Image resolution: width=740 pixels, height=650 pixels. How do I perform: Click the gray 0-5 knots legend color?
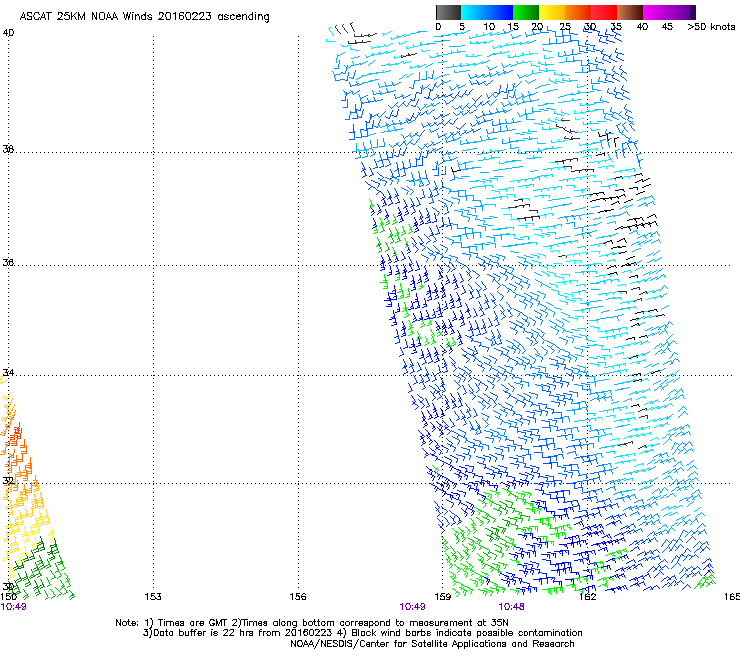(448, 12)
